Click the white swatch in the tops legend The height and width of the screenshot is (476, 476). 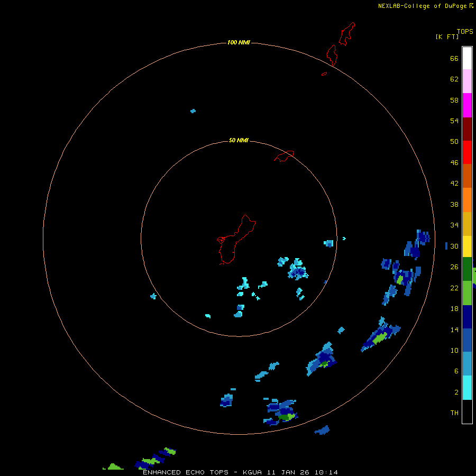(467, 58)
